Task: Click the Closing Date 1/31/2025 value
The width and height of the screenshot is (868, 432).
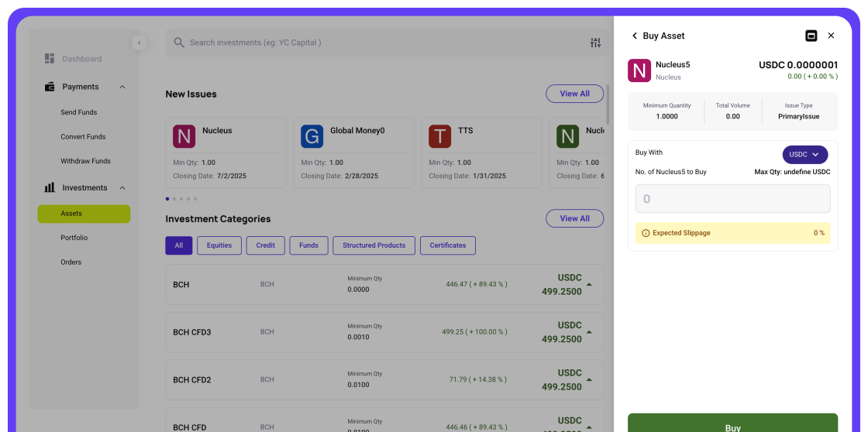Action: (487, 176)
